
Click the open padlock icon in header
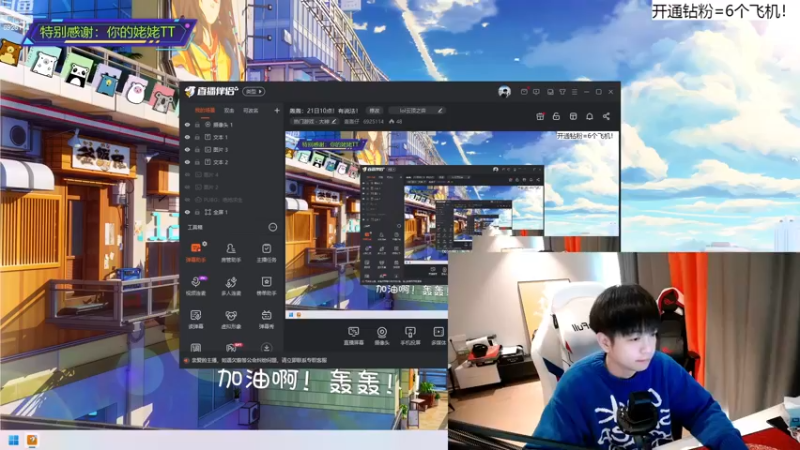coord(556,116)
